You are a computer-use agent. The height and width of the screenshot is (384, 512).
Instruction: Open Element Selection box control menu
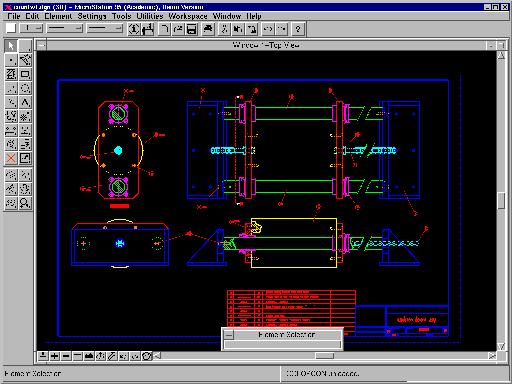click(x=229, y=334)
